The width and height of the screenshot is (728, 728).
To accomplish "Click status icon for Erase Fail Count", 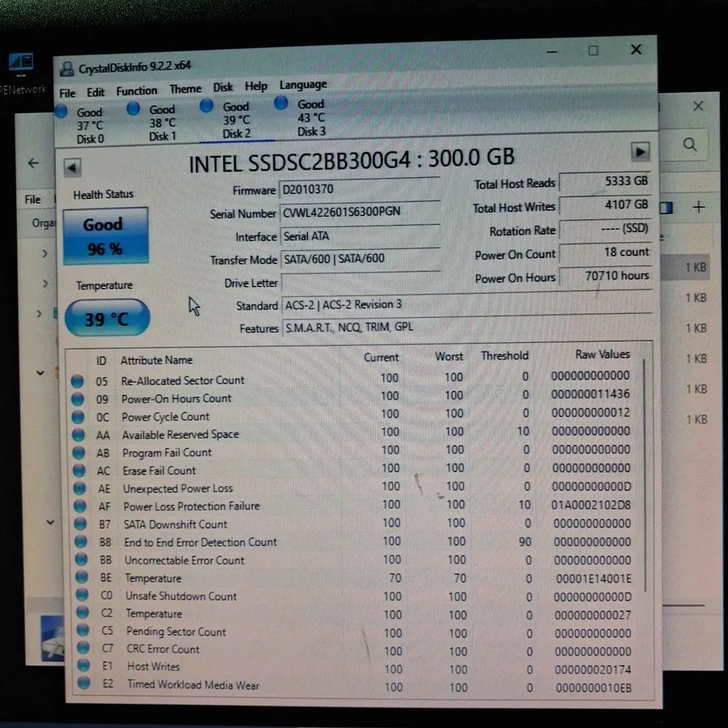I will 79,471.
